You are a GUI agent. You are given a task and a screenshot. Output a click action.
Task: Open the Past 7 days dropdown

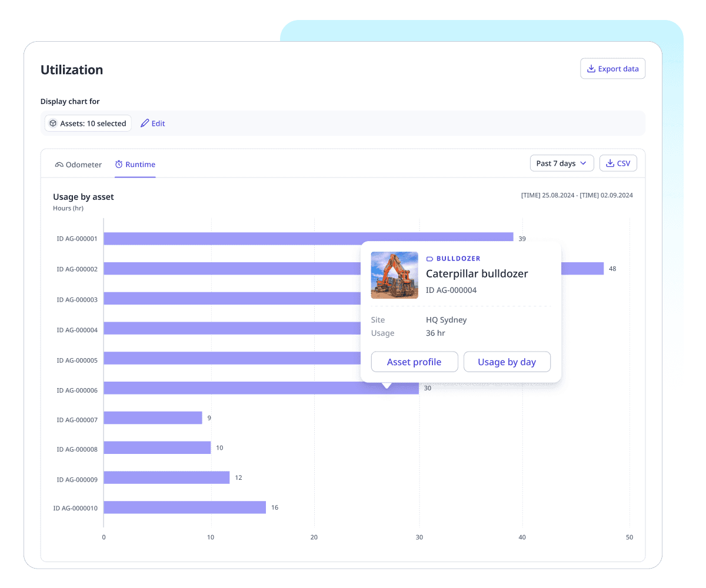(561, 163)
